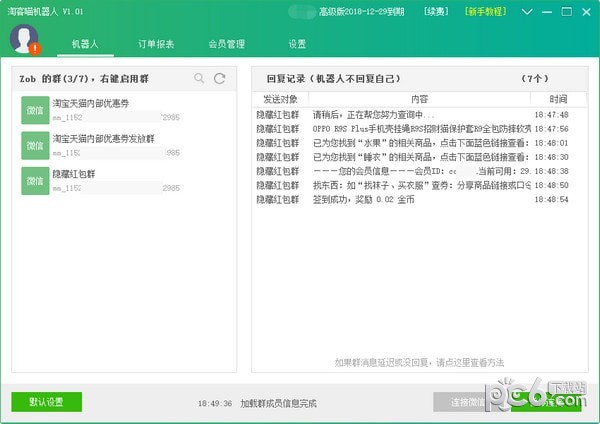
Task: Select reply row 签到成功，奖励 0.02 金币
Action: 419,199
